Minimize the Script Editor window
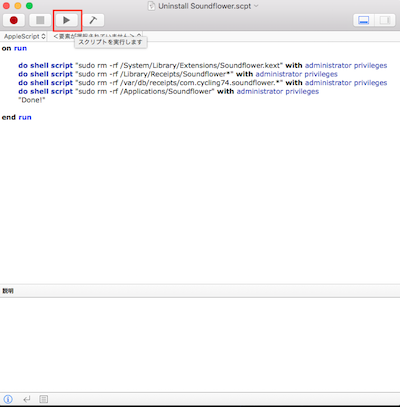Viewport: 400px width, 407px height. [x=18, y=6]
